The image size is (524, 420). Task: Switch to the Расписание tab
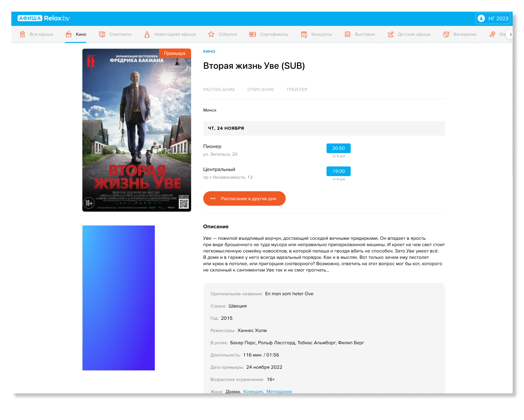(219, 90)
